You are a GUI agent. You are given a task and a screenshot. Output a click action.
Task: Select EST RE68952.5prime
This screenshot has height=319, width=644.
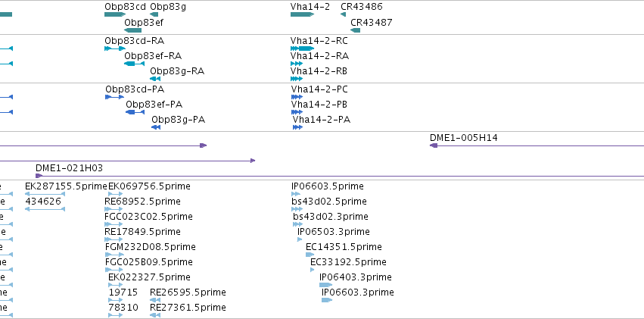point(114,209)
